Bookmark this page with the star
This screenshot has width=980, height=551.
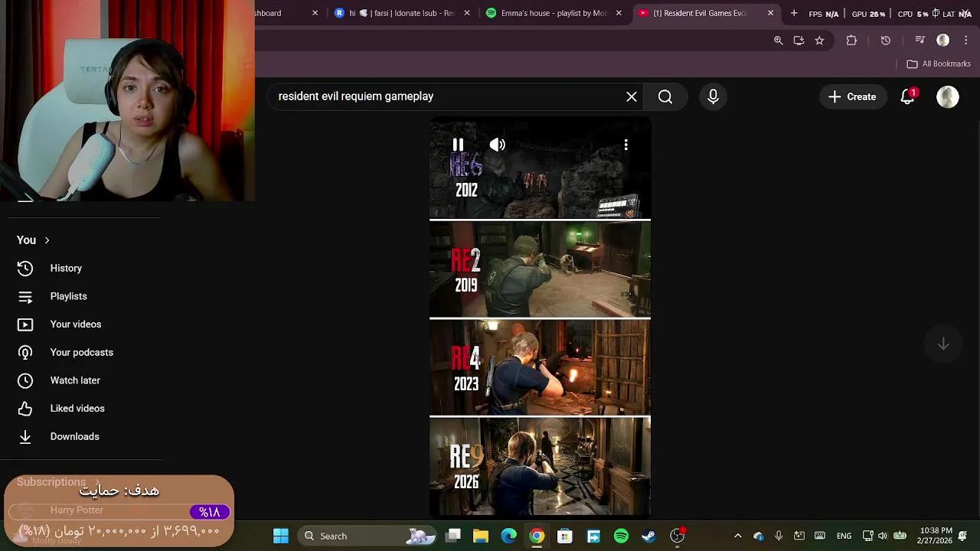click(819, 41)
